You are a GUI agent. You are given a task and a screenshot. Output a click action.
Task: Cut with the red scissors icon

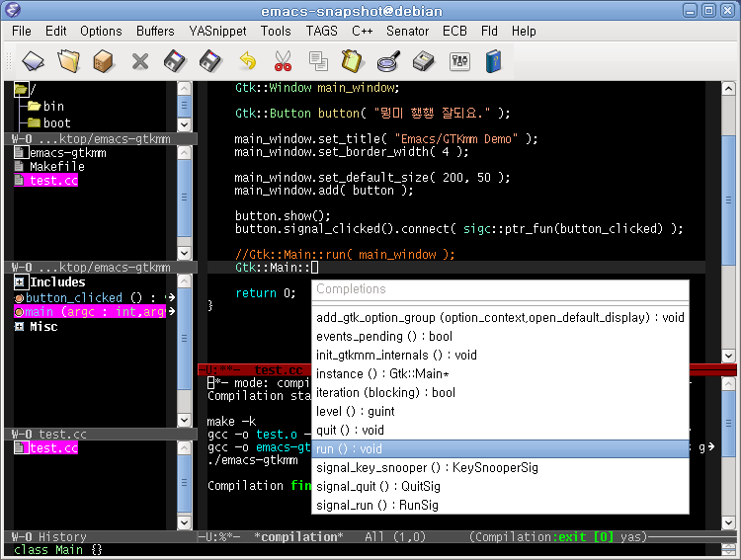[283, 61]
